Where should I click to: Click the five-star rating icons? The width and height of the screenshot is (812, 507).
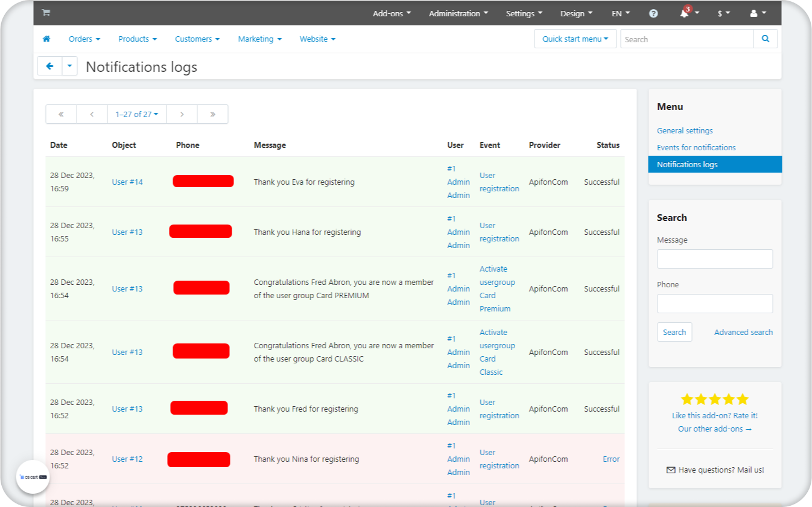pyautogui.click(x=715, y=399)
